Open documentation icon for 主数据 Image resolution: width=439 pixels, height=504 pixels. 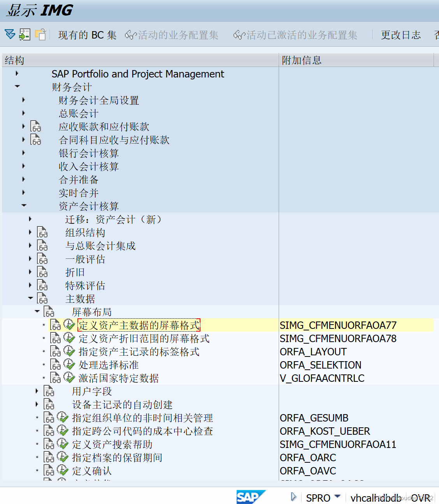42,299
